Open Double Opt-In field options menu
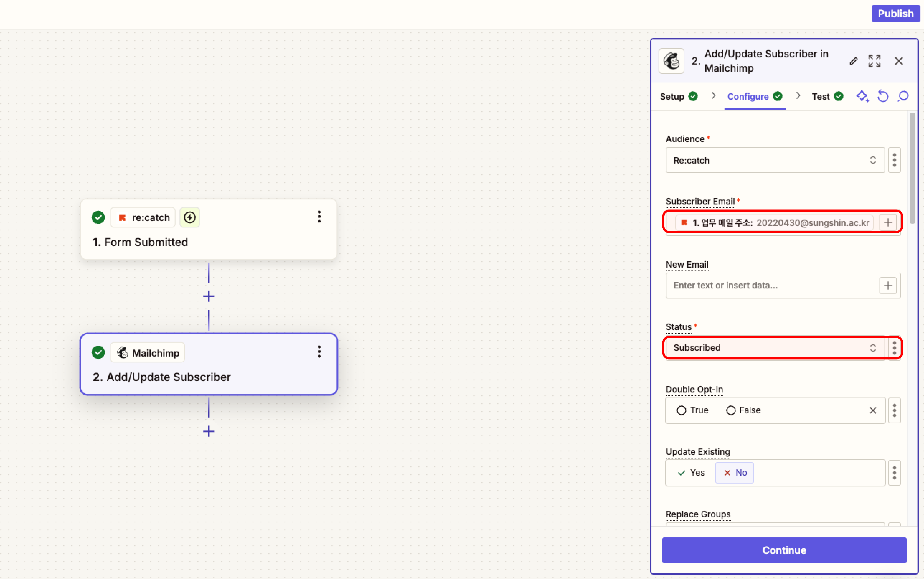Screen dimensions: 924x579 click(894, 410)
